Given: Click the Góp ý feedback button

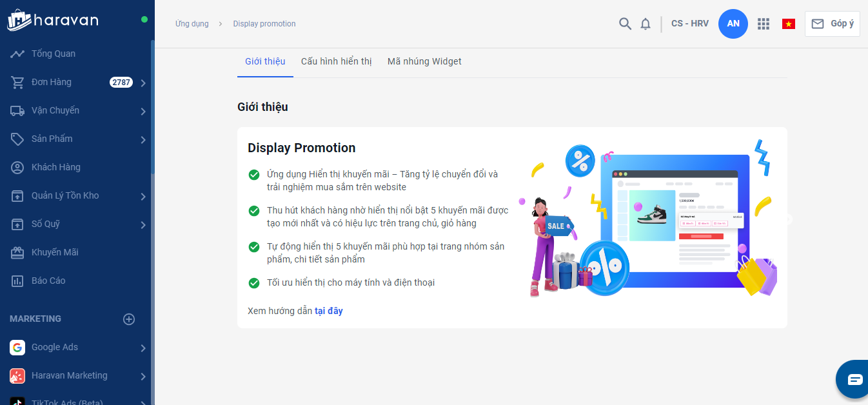Looking at the screenshot, I should [x=832, y=24].
